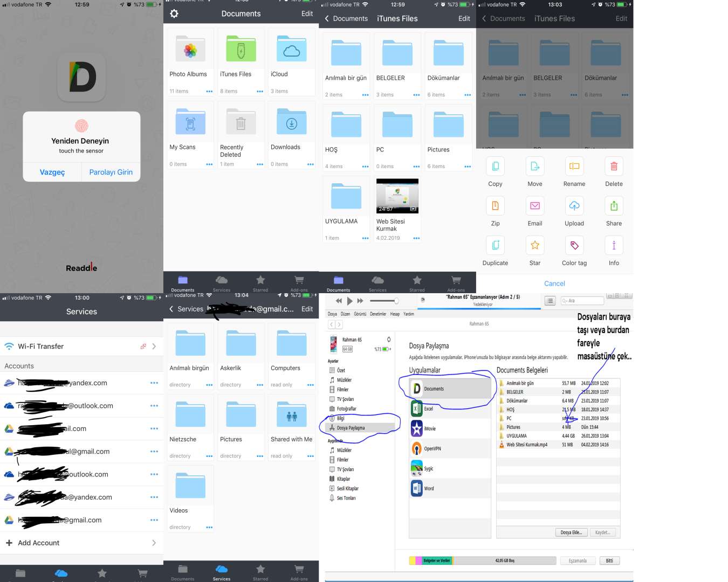Screen dimensions: 728x582
Task: Select Word app in iTunes file sharing
Action: coord(451,488)
